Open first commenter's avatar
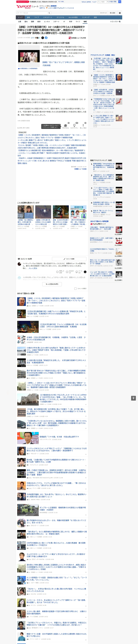Viewport: 138px width, 644px height. (x=19, y=264)
